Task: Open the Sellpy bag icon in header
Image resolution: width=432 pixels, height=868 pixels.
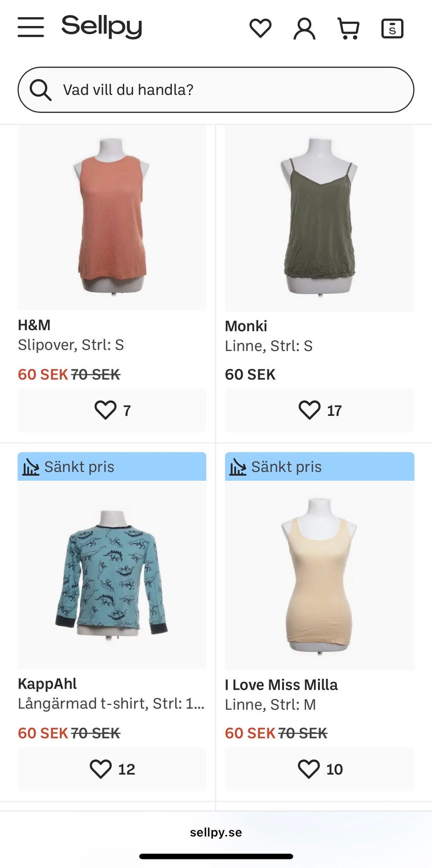Action: [x=392, y=29]
